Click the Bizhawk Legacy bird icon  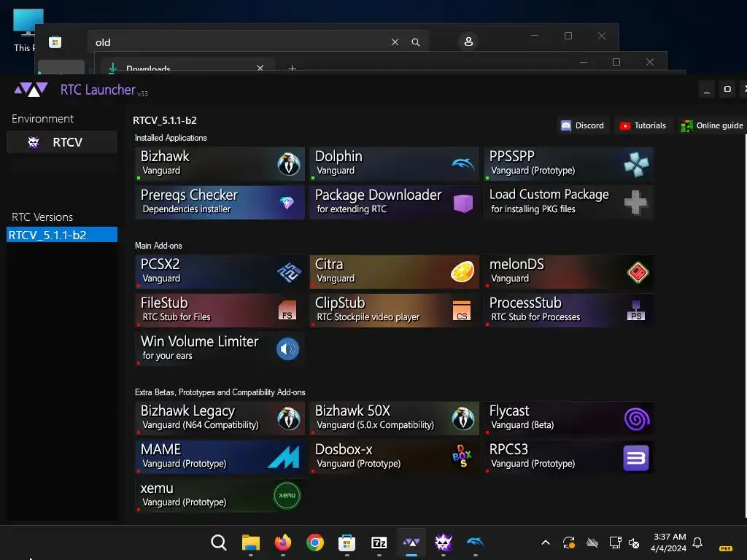[289, 419]
